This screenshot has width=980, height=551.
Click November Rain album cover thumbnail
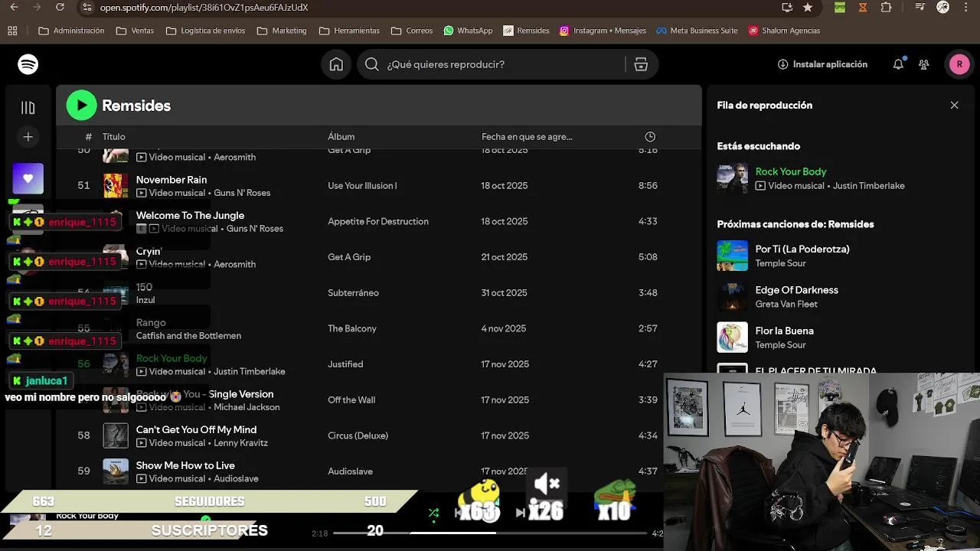[116, 186]
